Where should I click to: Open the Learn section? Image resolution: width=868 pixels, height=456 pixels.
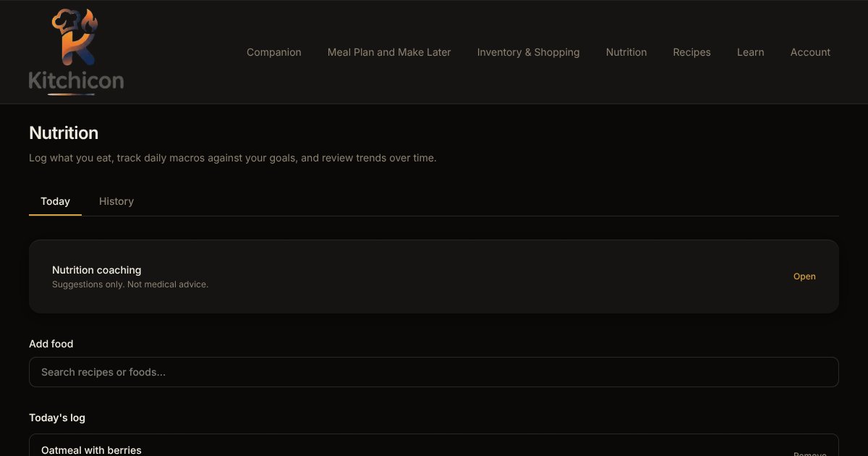click(x=751, y=52)
